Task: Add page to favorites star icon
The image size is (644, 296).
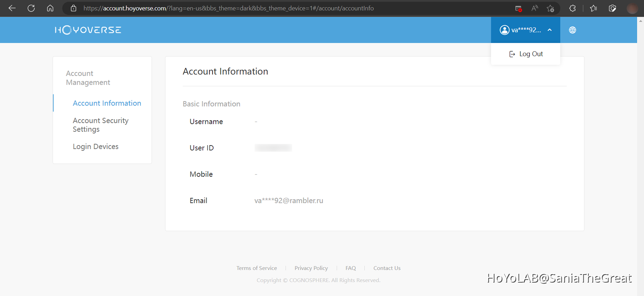Action: pos(550,8)
